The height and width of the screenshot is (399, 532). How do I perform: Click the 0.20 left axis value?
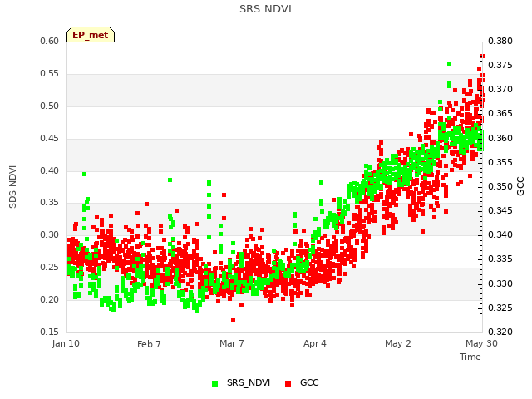click(50, 299)
